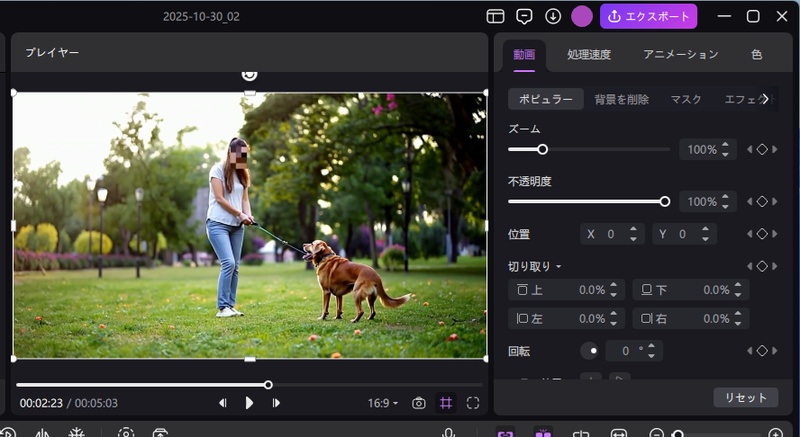
Task: Go to next ズーム keyframe
Action: (774, 149)
